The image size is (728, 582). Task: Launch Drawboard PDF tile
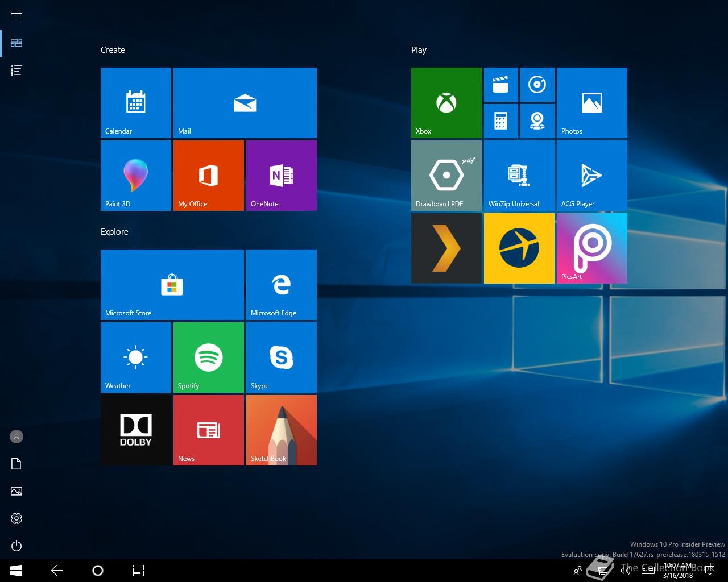(x=446, y=176)
